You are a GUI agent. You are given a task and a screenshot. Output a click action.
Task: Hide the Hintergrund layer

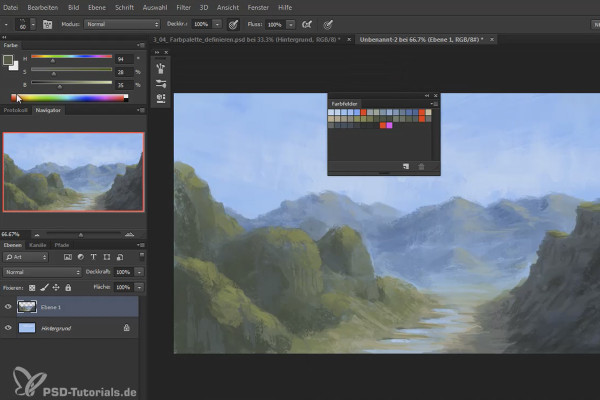(8, 328)
